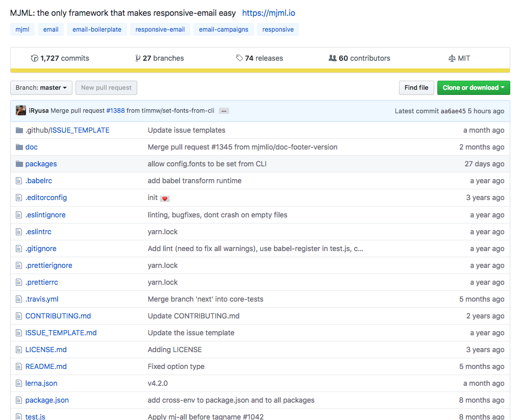Image resolution: width=523 pixels, height=420 pixels.
Task: Select the email-boilerplate topic tag
Action: pyautogui.click(x=97, y=30)
